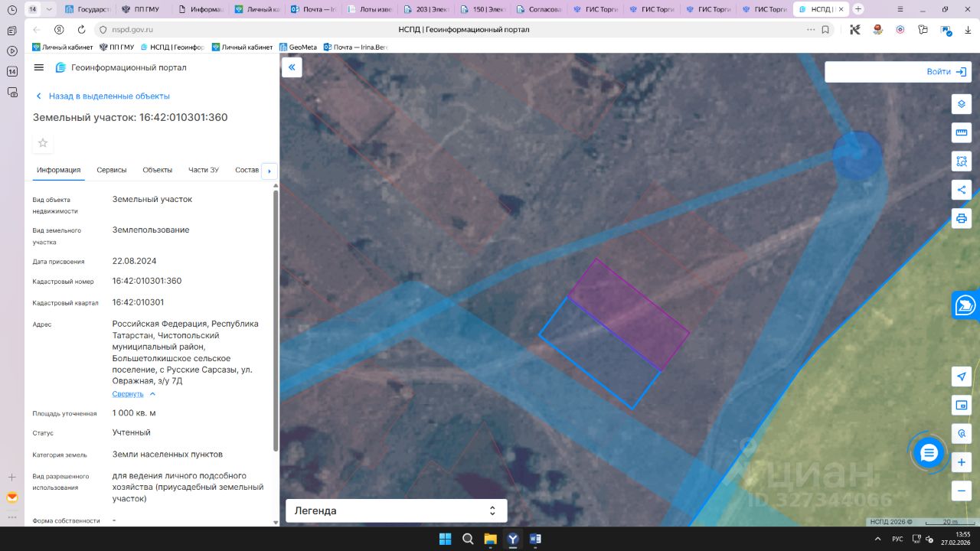The image size is (980, 551).
Task: Click the information panel vertical scrollbar
Action: pos(276,321)
